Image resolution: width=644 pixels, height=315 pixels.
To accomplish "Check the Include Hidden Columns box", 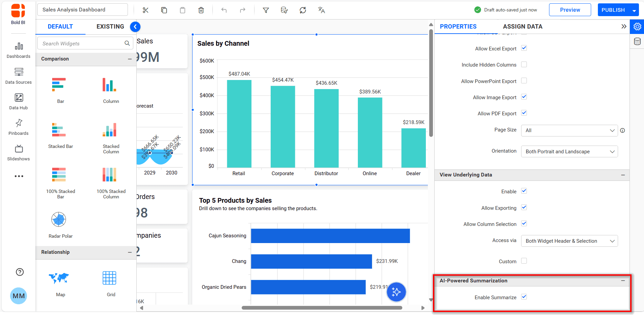I will coord(524,65).
